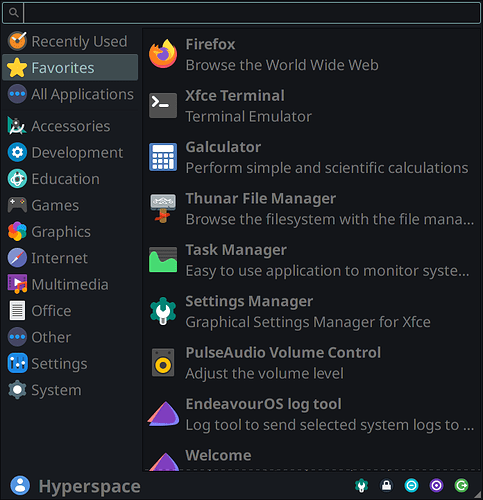The width and height of the screenshot is (483, 500).
Task: Click the search input field
Action: (x=252, y=13)
